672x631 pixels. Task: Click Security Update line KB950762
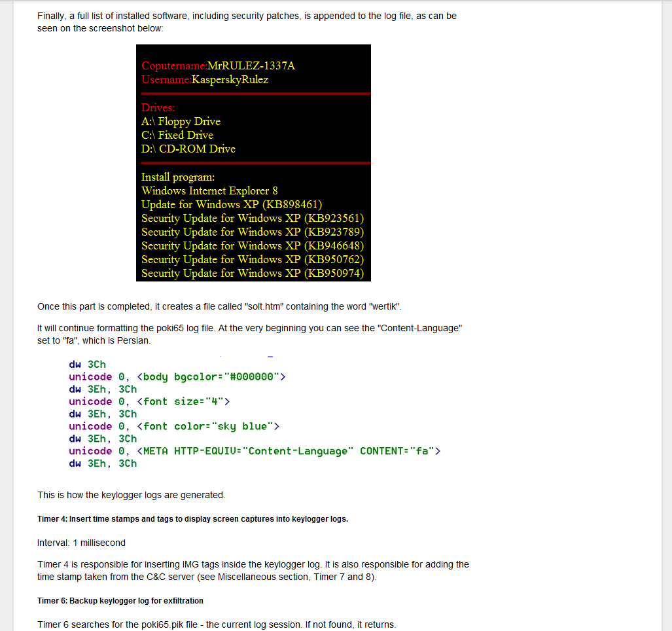click(253, 259)
